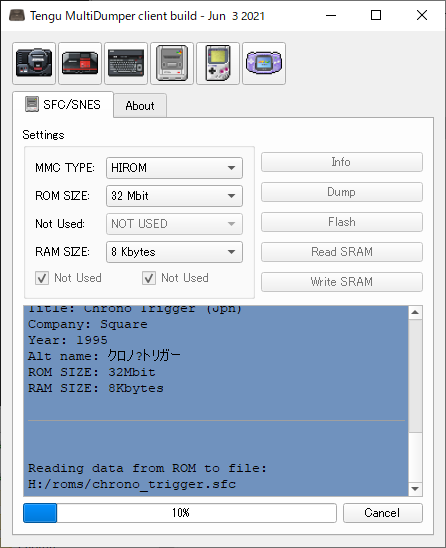Click the log scrollbar down arrow
Screen dimensions: 446x548
(415, 489)
